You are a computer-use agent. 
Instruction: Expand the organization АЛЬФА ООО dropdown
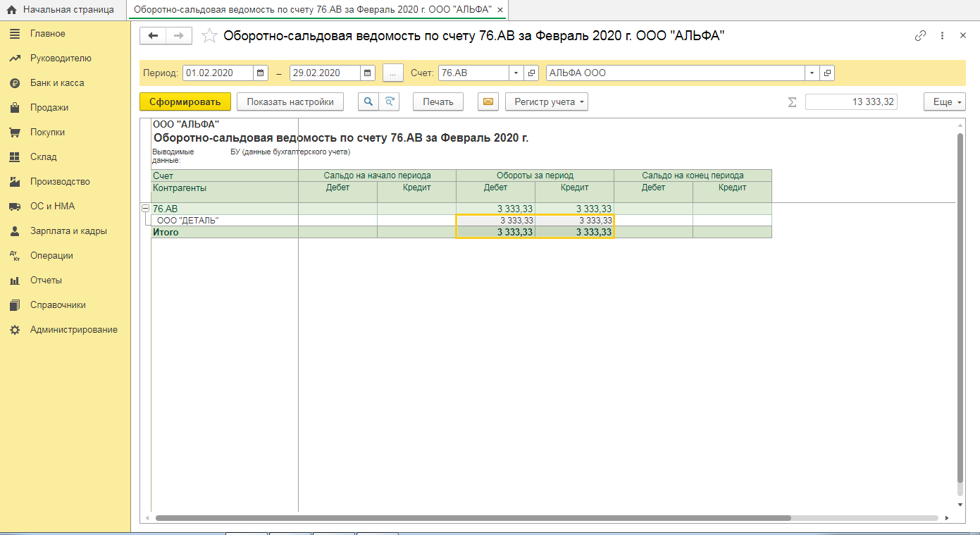click(x=812, y=73)
